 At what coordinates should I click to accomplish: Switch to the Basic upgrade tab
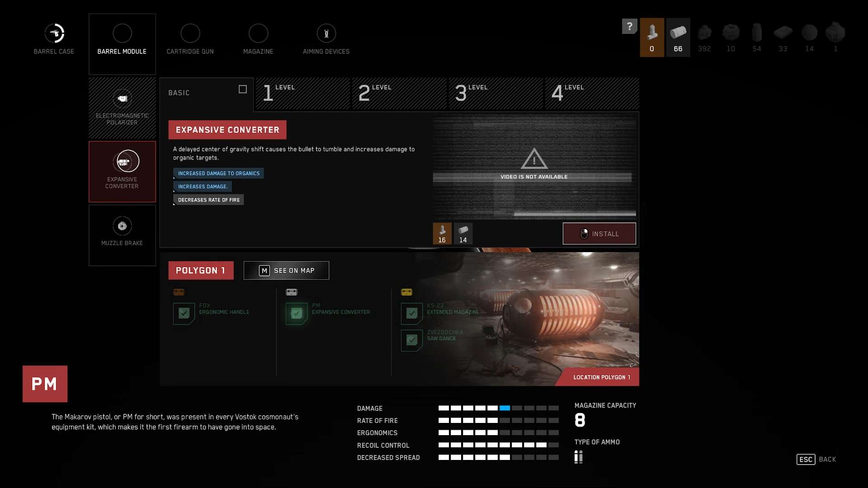coord(207,94)
